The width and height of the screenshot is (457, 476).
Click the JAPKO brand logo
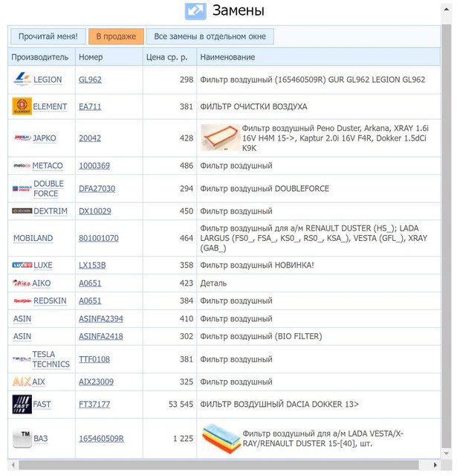tap(22, 138)
